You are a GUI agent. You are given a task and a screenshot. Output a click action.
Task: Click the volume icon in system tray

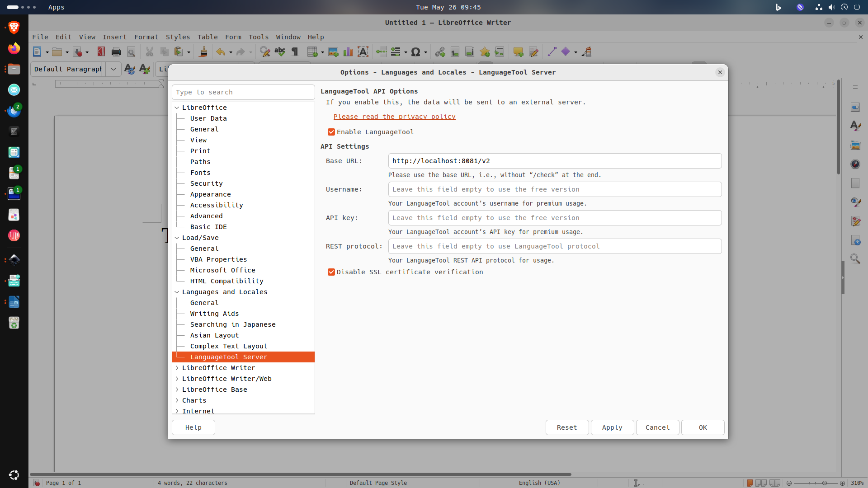pyautogui.click(x=831, y=7)
